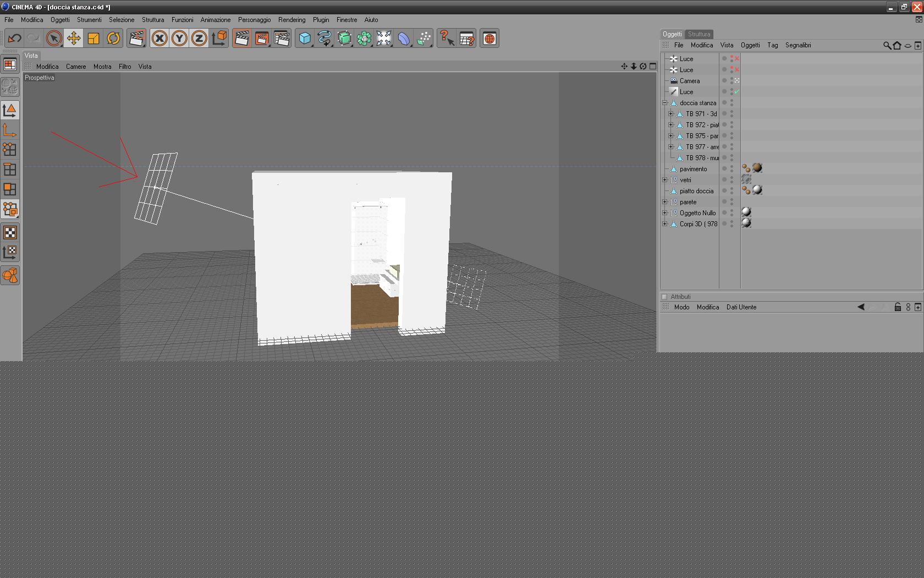The image size is (924, 578).
Task: Expand the vetri object group
Action: (665, 180)
